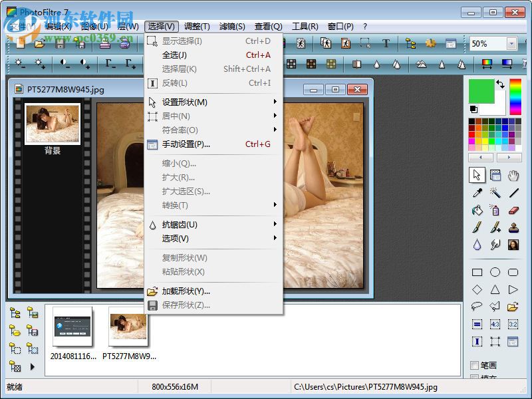Screen dimensions: 532x399
Task: Select the ellipse selection shape
Action: pyautogui.click(x=495, y=272)
